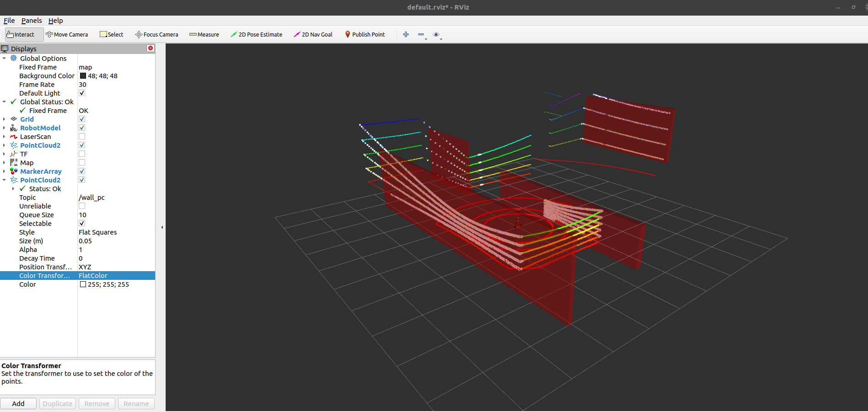Close the Displays panel
This screenshot has height=412, width=868.
point(151,48)
